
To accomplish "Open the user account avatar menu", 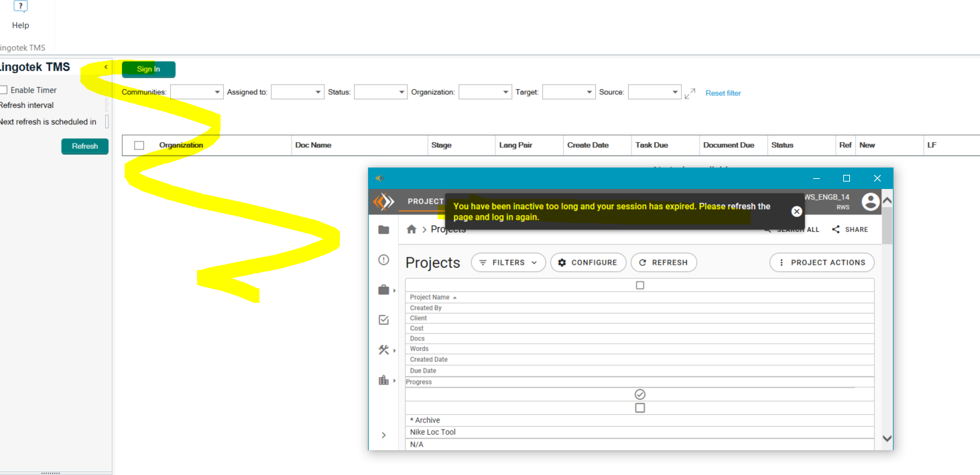I will click(x=870, y=202).
